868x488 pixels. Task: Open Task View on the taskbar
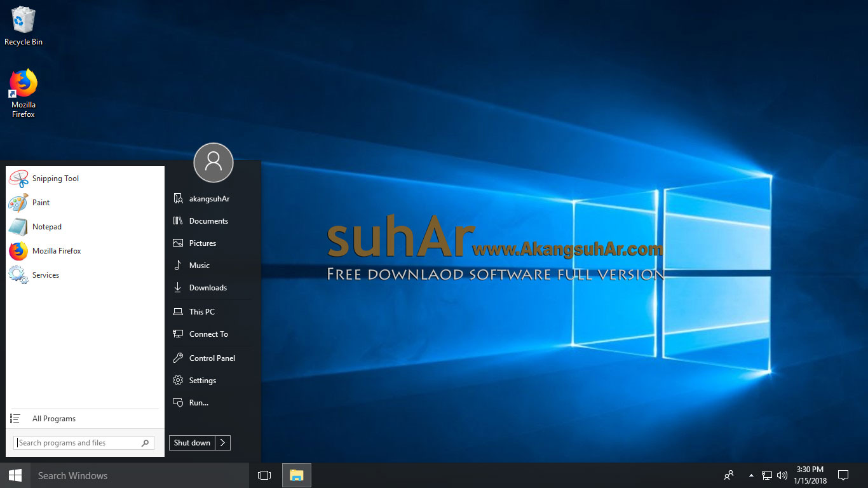coord(264,475)
